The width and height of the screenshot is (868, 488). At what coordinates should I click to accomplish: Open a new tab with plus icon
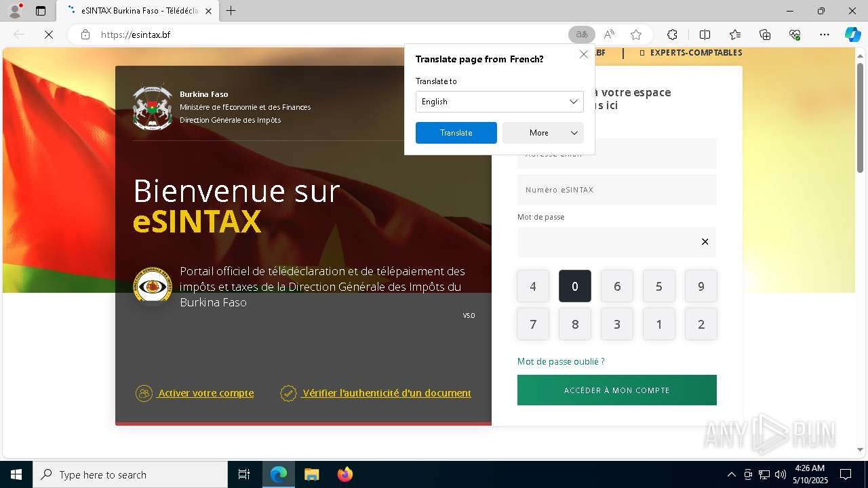coord(231,11)
